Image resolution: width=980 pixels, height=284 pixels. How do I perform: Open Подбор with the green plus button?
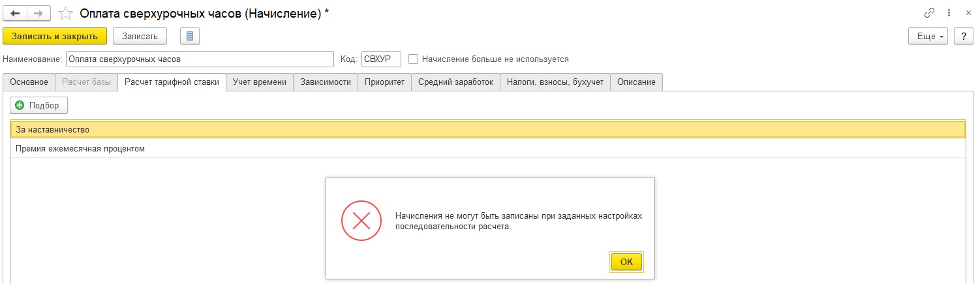[38, 105]
